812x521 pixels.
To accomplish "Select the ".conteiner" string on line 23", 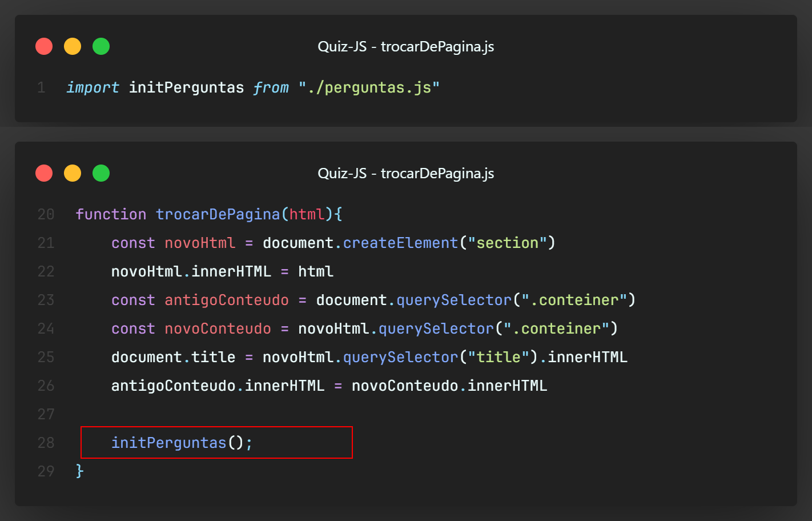I will pos(574,299).
